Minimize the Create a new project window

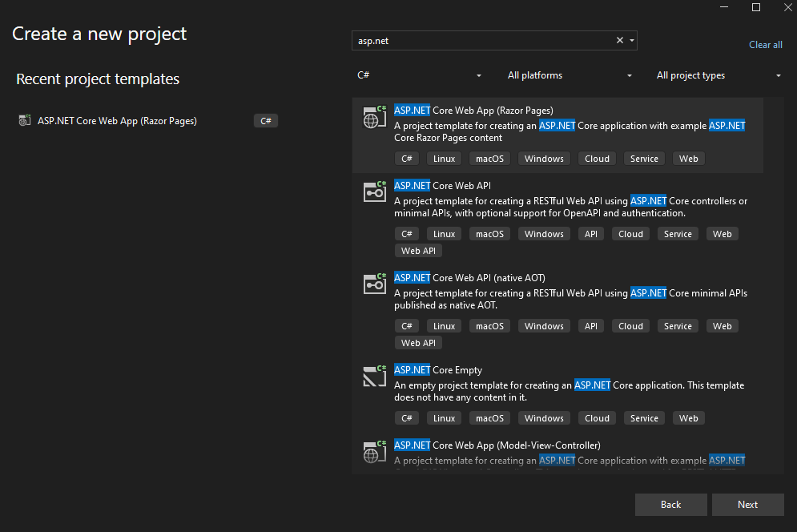point(724,7)
